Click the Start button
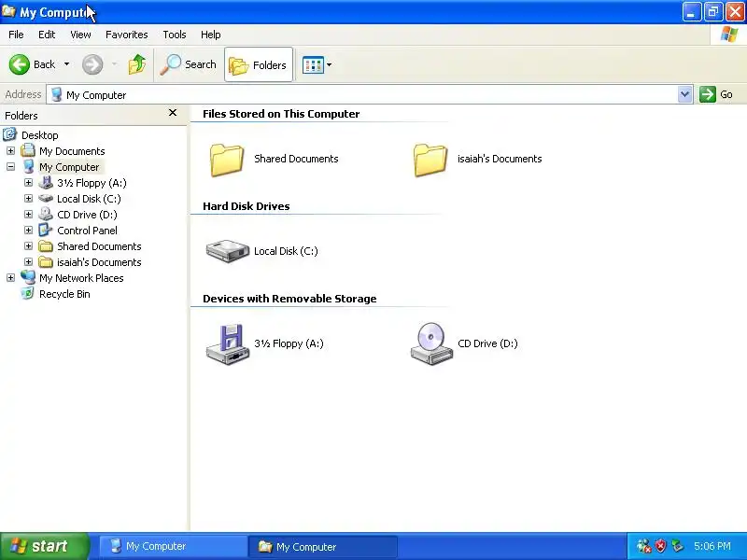 click(x=45, y=546)
